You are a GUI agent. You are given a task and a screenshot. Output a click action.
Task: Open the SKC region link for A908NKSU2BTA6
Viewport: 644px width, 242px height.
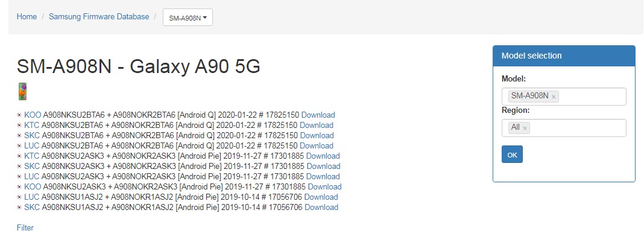click(32, 135)
